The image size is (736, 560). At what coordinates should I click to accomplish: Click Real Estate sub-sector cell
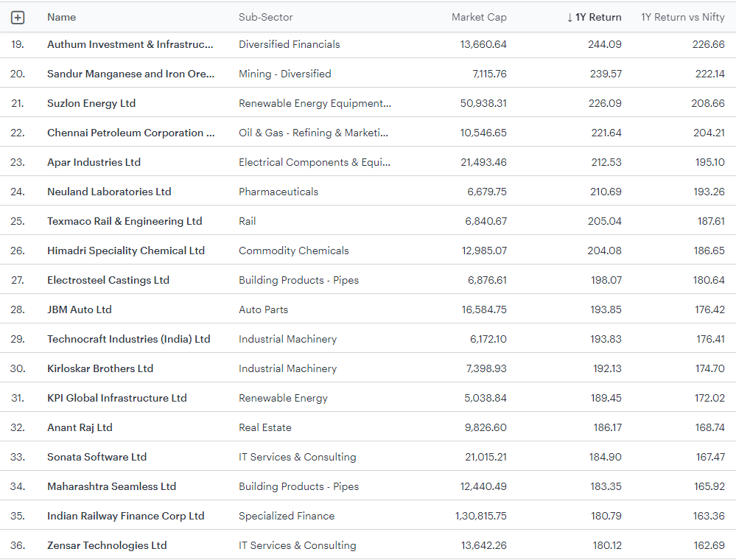click(x=265, y=428)
